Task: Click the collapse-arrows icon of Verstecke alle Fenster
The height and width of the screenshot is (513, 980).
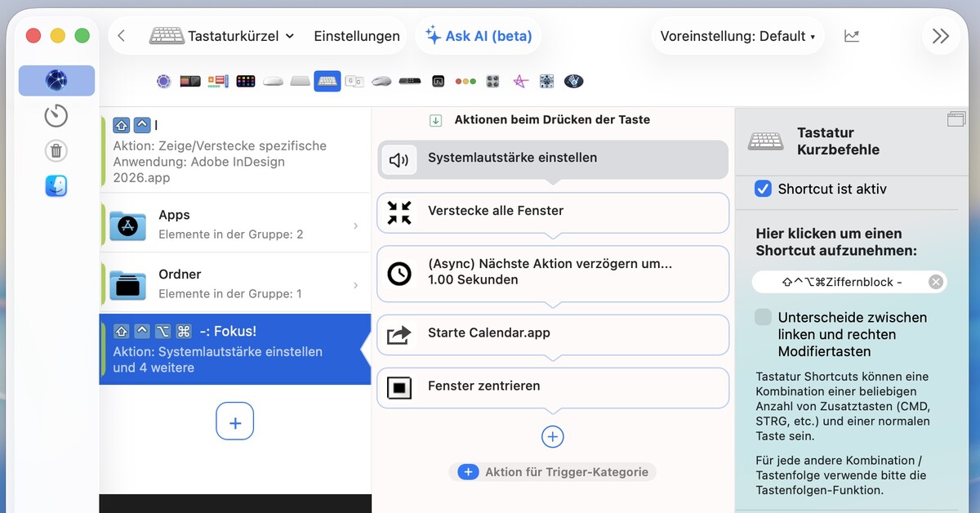Action: click(x=399, y=212)
